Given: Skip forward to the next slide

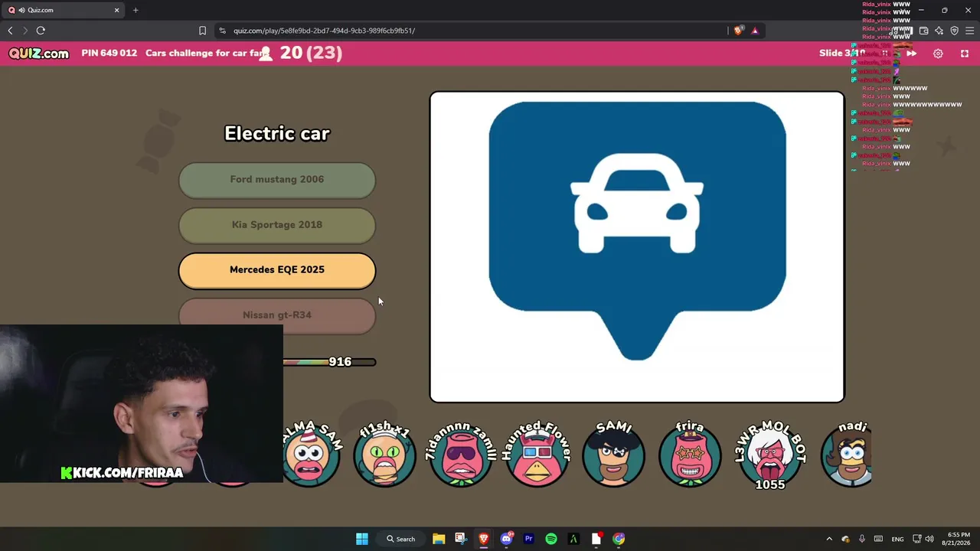Looking at the screenshot, I should click(911, 54).
